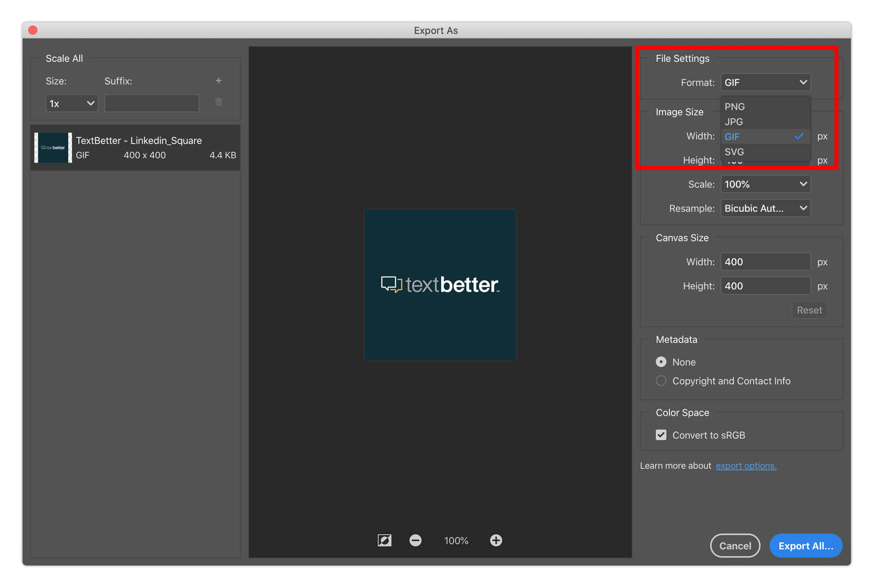The height and width of the screenshot is (588, 873).
Task: Select Copyright and Contact Info option
Action: point(661,381)
